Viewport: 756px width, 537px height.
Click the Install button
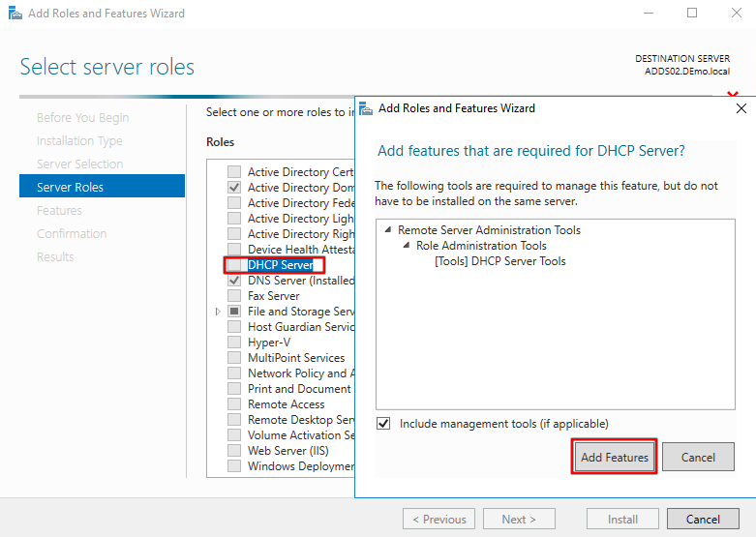click(x=622, y=519)
